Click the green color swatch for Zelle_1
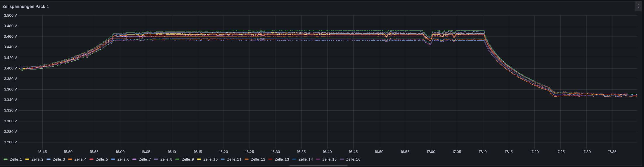Screen dimensions: 644x167 (6, 159)
